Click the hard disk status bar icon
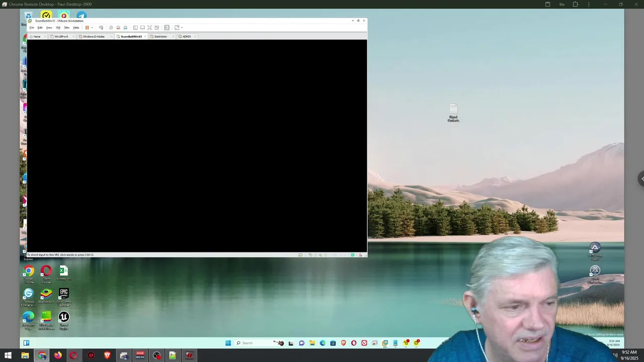The height and width of the screenshot is (362, 644). point(300,255)
